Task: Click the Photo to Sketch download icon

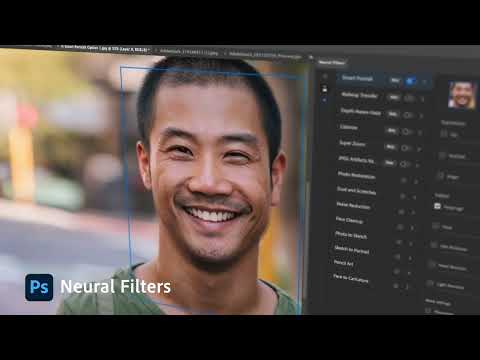Action: click(x=399, y=242)
